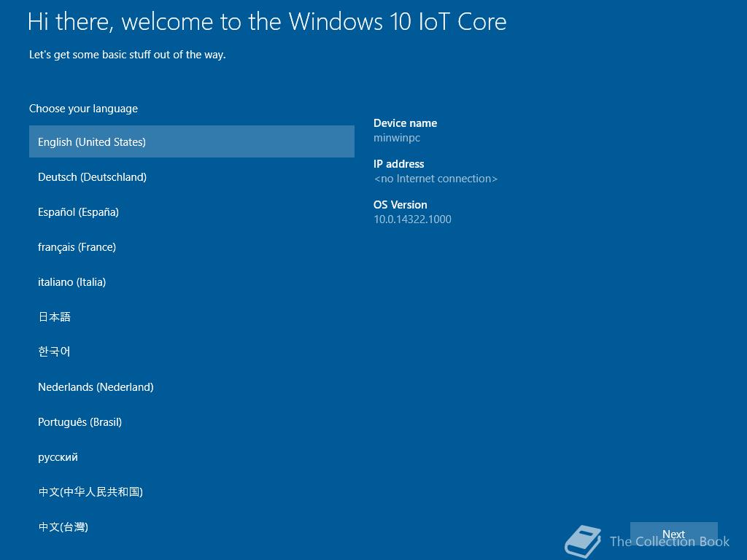This screenshot has width=747, height=560.
Task: Click the device name value minwinpc
Action: coord(397,138)
